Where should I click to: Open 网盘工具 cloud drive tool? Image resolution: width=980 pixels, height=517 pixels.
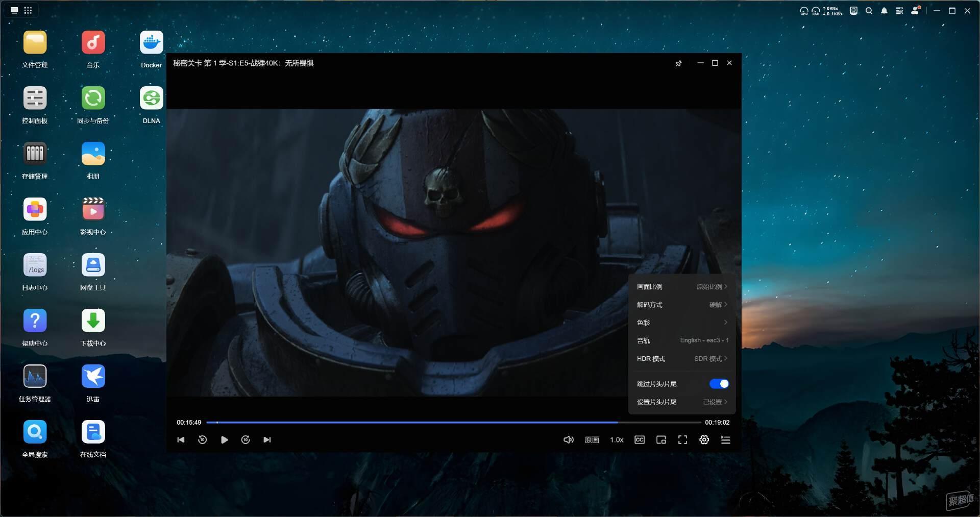[x=93, y=265]
